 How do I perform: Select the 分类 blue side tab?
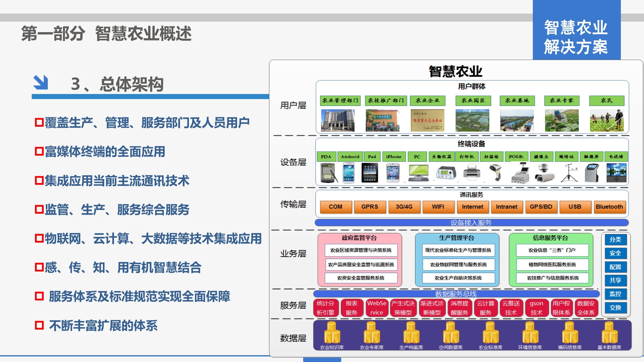pyautogui.click(x=615, y=240)
